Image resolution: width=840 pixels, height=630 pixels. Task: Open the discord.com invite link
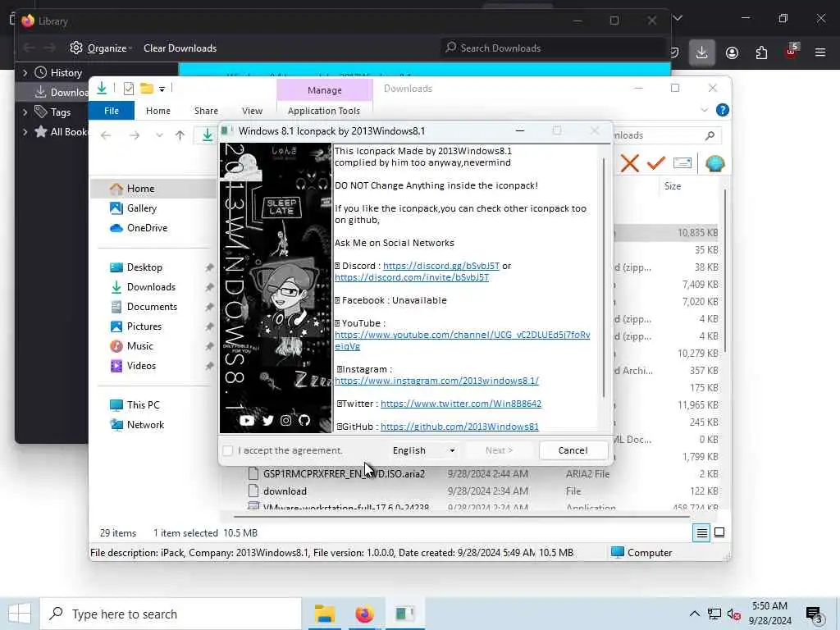click(x=412, y=277)
